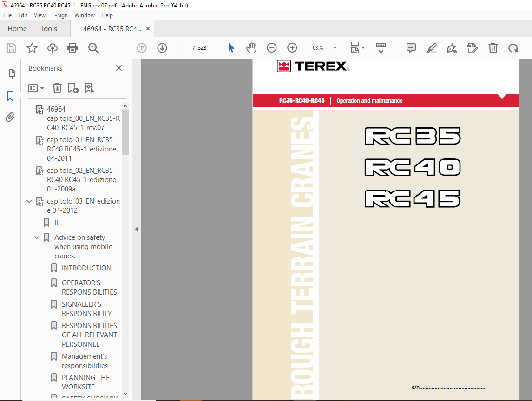Click the Save file icon
This screenshot has width=532, height=401.
click(x=12, y=48)
